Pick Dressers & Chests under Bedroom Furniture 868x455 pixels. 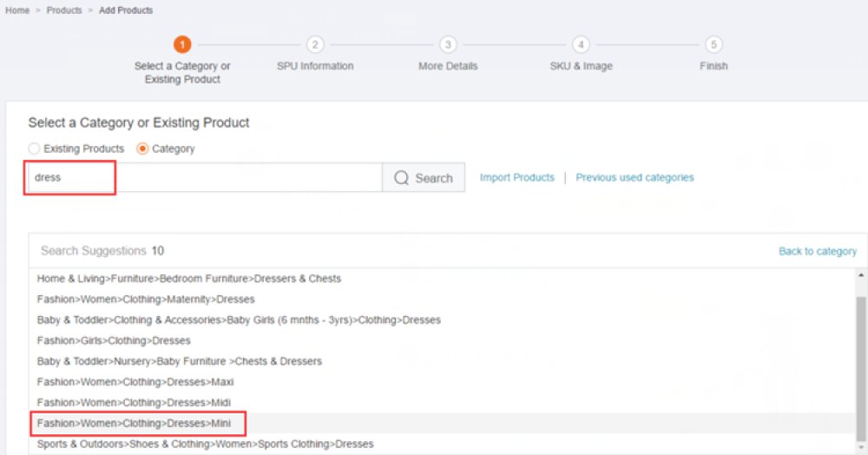pyautogui.click(x=188, y=279)
